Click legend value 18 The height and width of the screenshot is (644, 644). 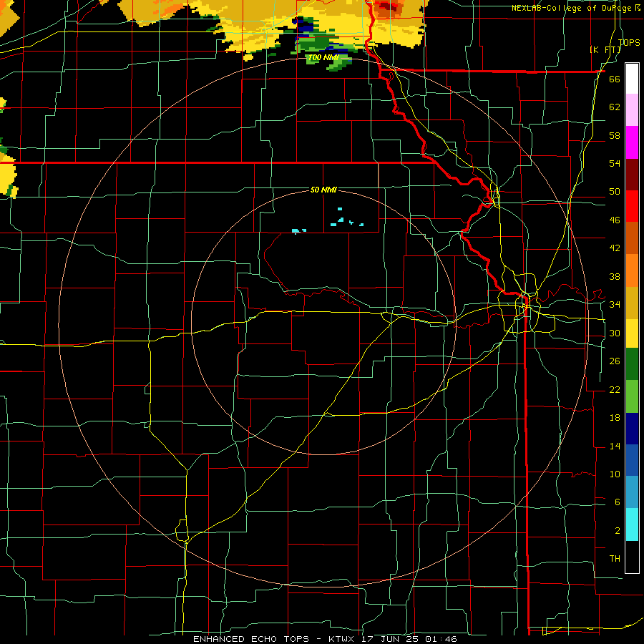615,418
